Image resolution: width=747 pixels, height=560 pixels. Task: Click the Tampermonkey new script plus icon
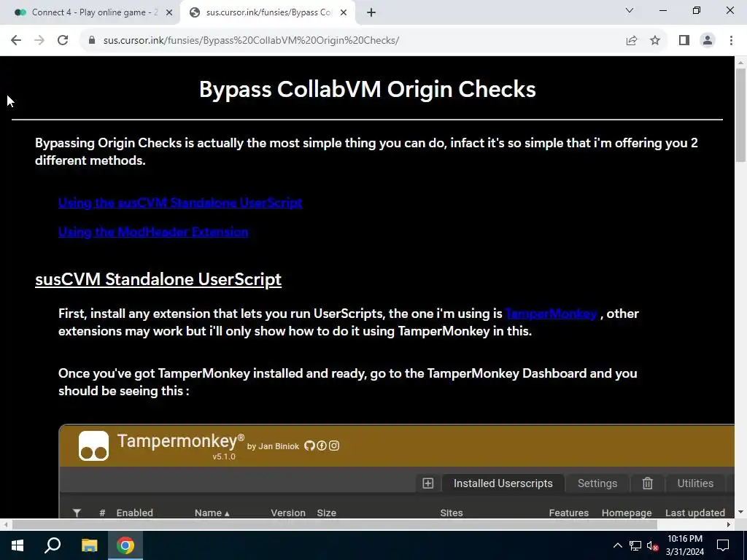click(x=427, y=483)
